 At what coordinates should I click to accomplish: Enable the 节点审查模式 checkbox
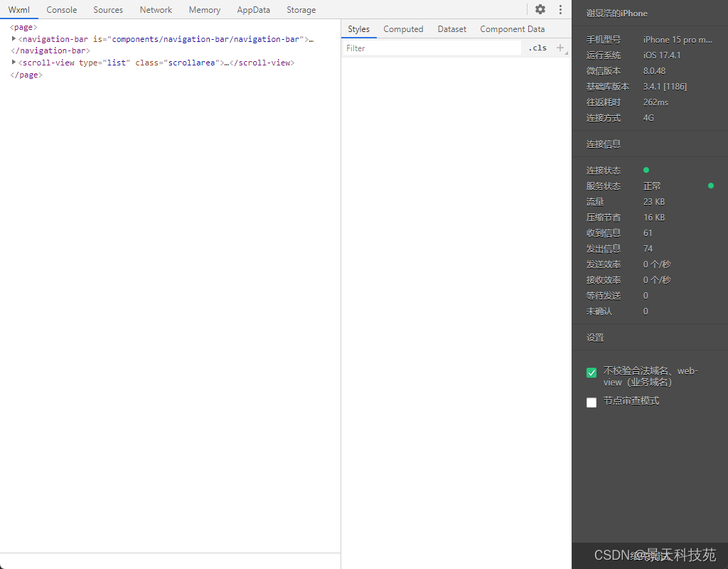coord(591,403)
